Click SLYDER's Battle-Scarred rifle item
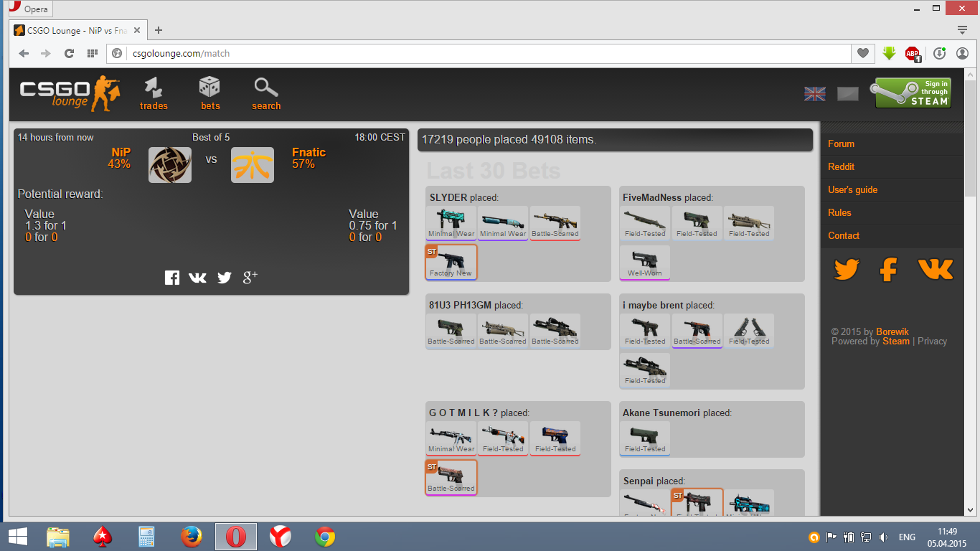 555,222
